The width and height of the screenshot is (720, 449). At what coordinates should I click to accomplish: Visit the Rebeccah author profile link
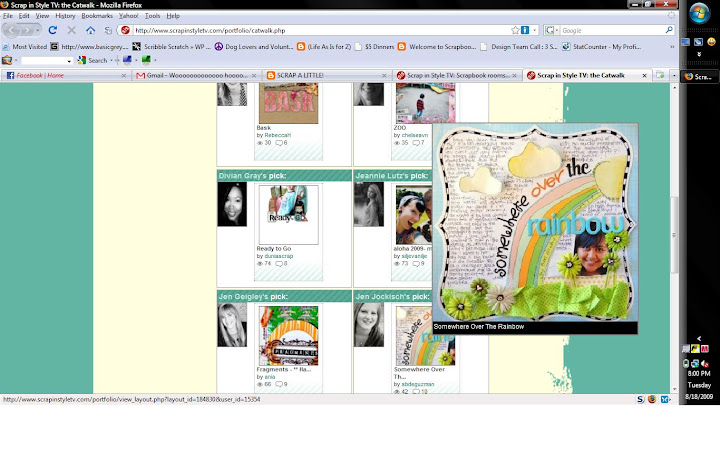tap(277, 135)
